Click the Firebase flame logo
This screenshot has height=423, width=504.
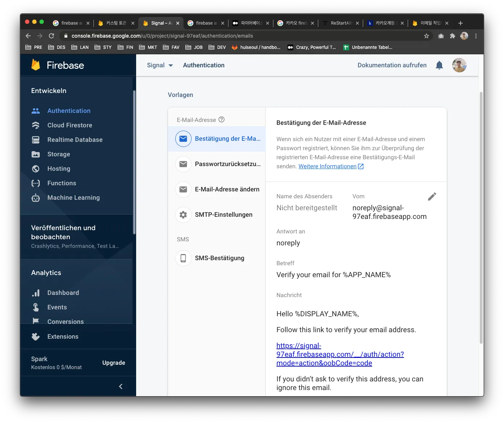[36, 65]
